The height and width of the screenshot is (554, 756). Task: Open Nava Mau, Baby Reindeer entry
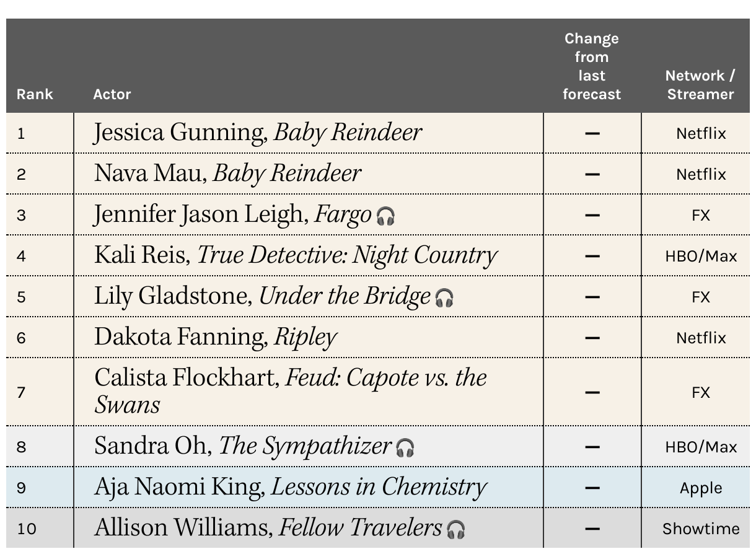227,174
